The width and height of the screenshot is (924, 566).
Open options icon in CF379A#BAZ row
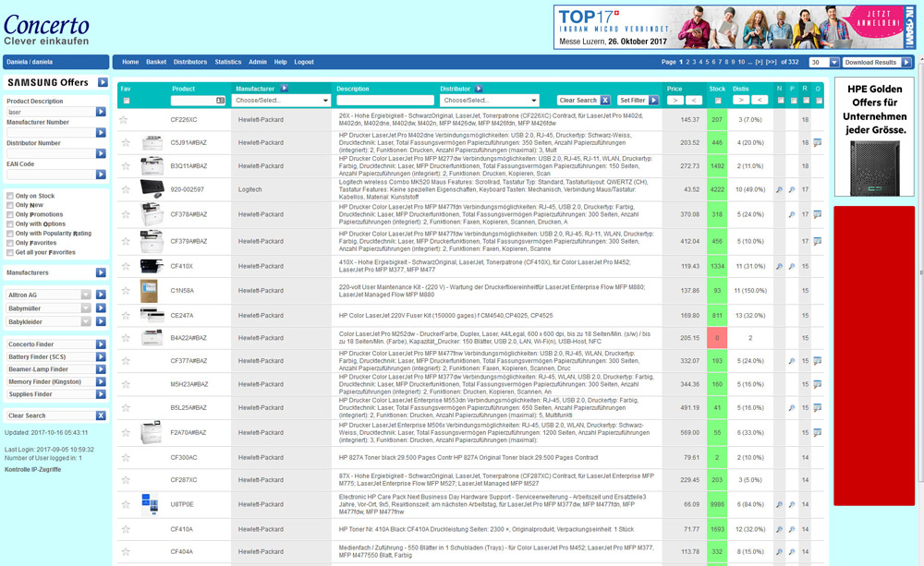pos(818,241)
